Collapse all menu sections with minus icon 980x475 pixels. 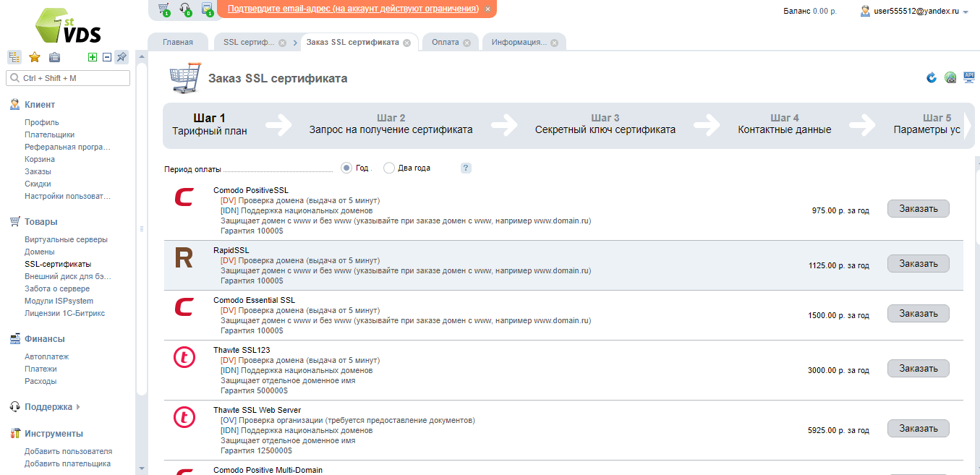click(107, 58)
